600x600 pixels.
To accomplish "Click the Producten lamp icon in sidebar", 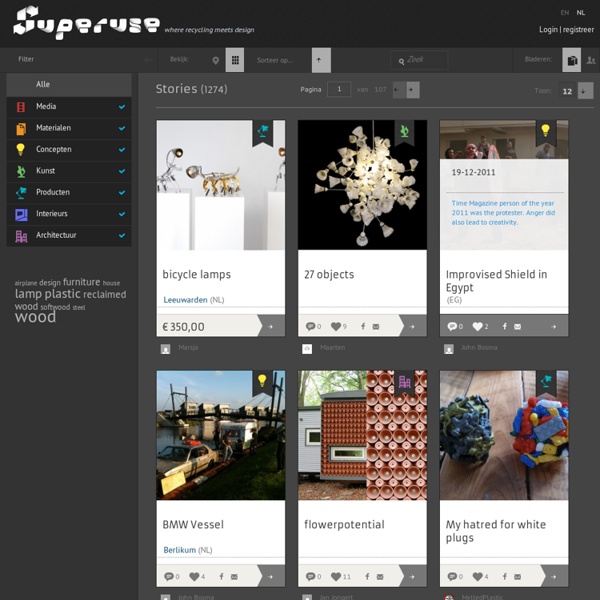I will pos(21,192).
